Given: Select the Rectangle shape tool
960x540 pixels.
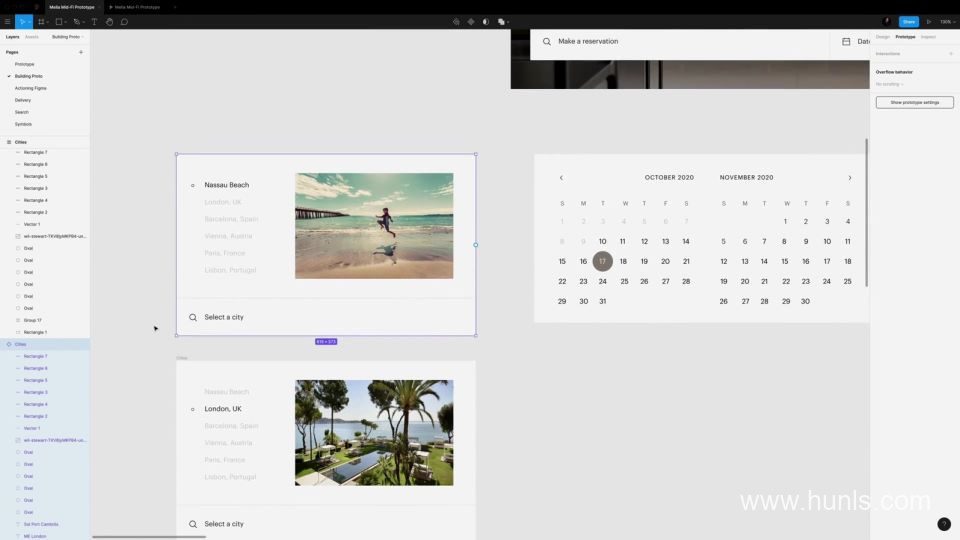Looking at the screenshot, I should [59, 21].
